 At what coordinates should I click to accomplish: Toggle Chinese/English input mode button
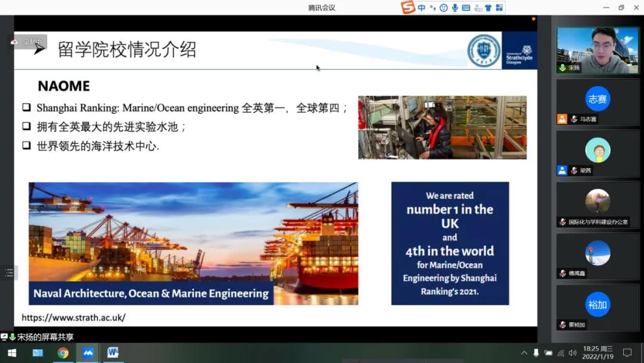[422, 8]
